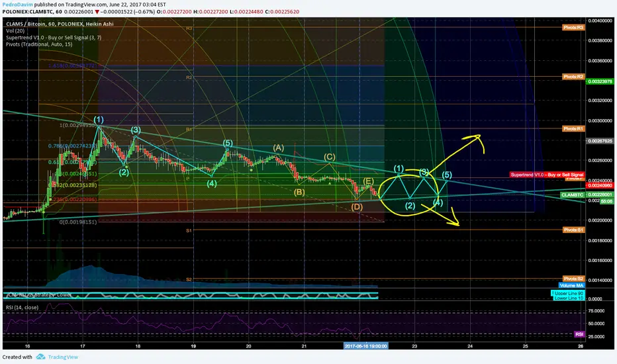Click the green CLAMBTC price label

(x=572, y=195)
